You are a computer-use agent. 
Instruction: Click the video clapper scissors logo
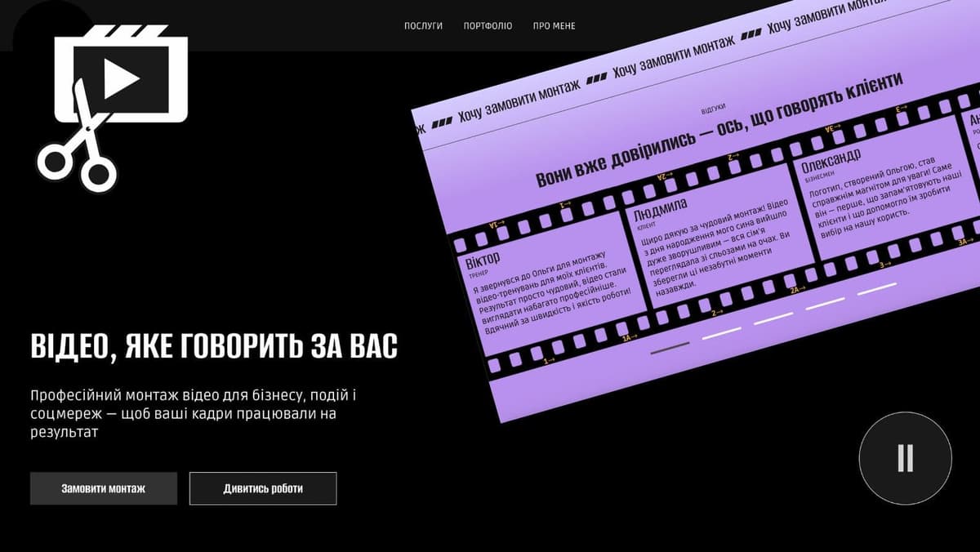coord(113,108)
